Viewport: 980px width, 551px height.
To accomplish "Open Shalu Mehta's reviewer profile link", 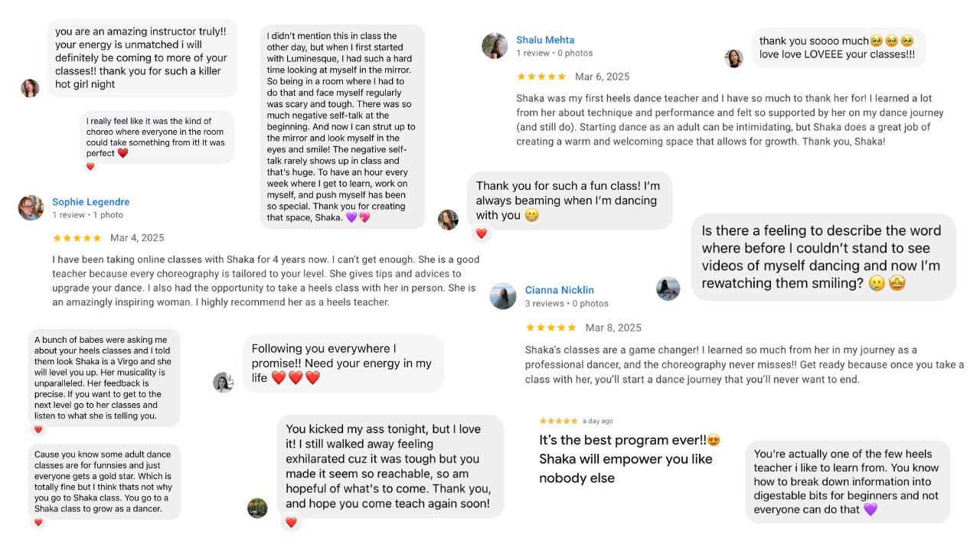I will tap(545, 40).
